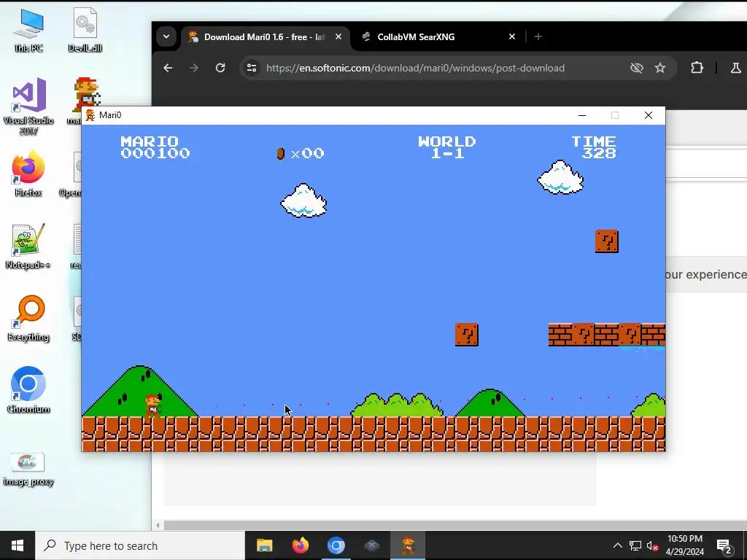Click the dark taskbar app icon beside Chromium
The image size is (747, 560).
coord(371,545)
